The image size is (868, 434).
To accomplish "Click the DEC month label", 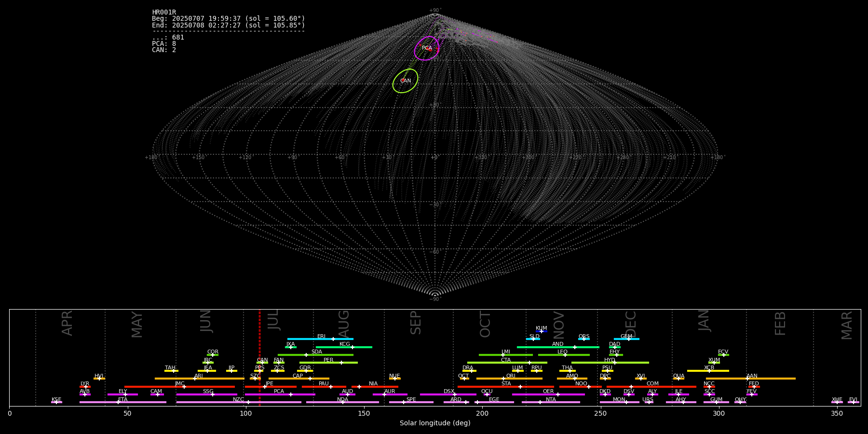I will point(631,324).
